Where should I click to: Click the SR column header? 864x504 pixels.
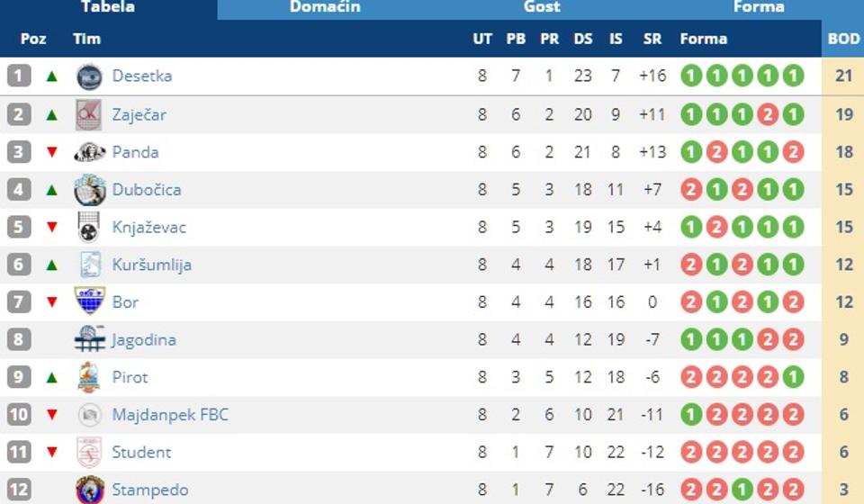[x=652, y=39]
